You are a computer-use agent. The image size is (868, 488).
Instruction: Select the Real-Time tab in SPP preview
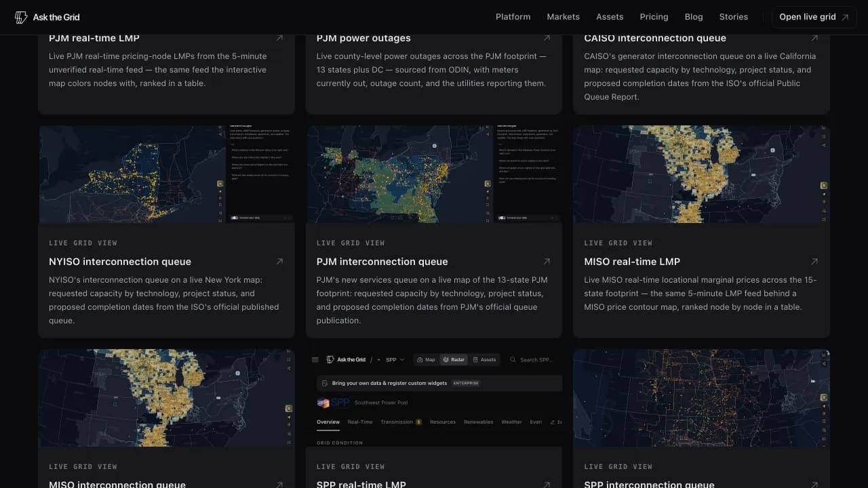coord(360,422)
